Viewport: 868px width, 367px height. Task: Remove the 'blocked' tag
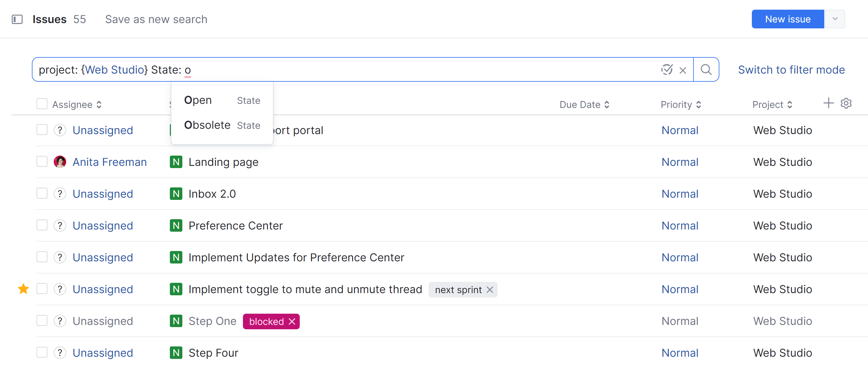point(292,321)
